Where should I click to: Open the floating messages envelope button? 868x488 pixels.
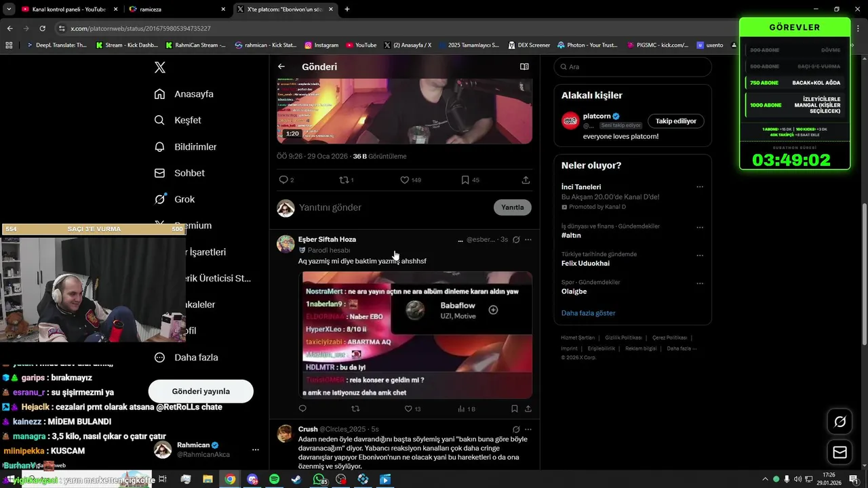click(840, 452)
